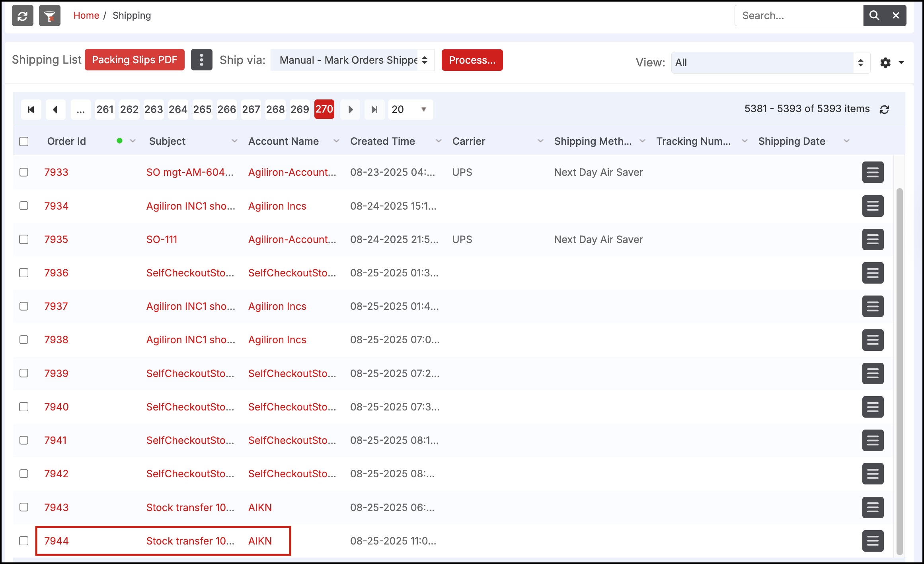Image resolution: width=924 pixels, height=564 pixels.
Task: Select checkbox for order 7935
Action: click(x=24, y=239)
